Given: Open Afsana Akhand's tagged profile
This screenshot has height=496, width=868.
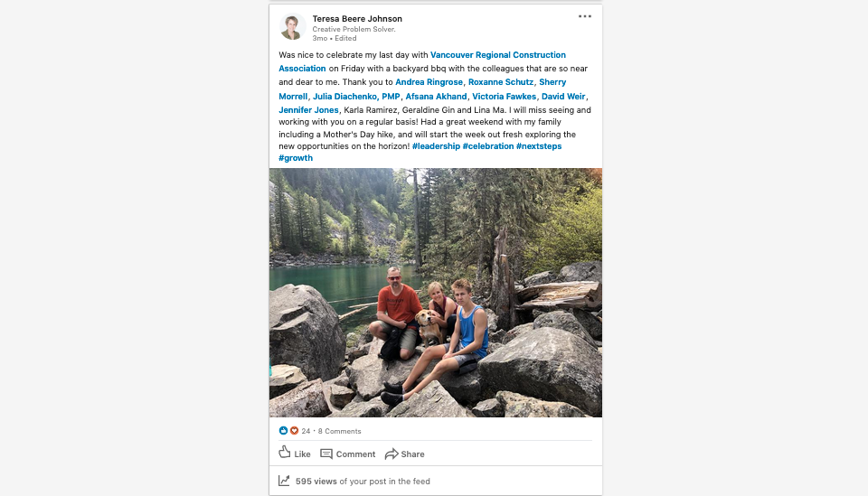Looking at the screenshot, I should click(436, 97).
